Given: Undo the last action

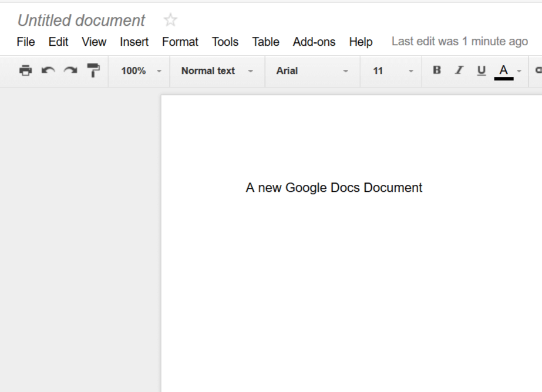Looking at the screenshot, I should point(48,70).
